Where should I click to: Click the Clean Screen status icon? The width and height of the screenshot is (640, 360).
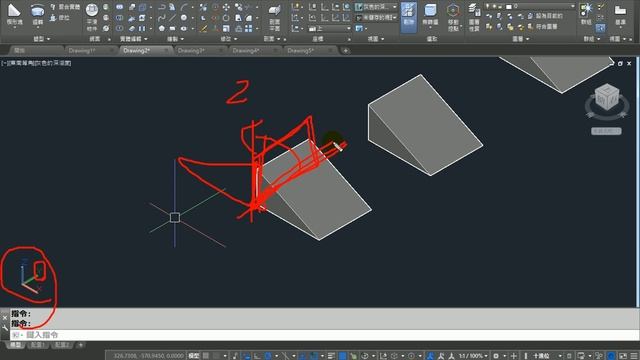click(x=623, y=356)
